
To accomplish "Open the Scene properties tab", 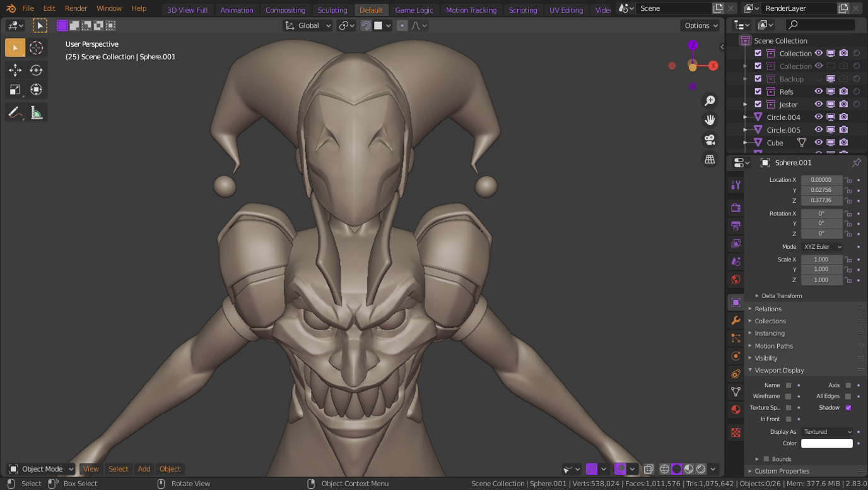I will [x=736, y=261].
